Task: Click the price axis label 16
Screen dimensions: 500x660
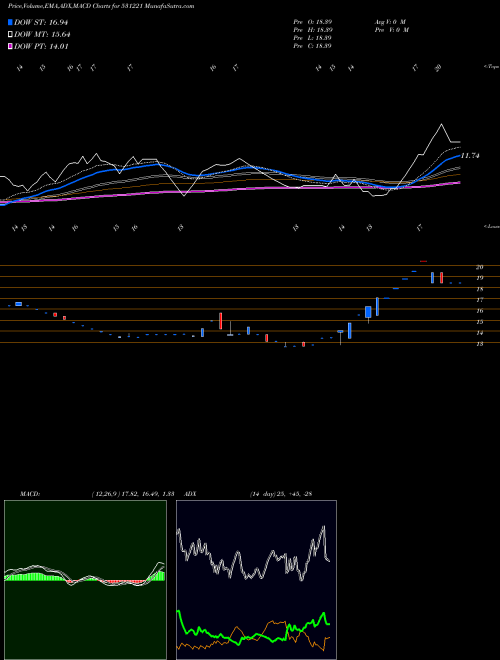Action: pos(479,311)
